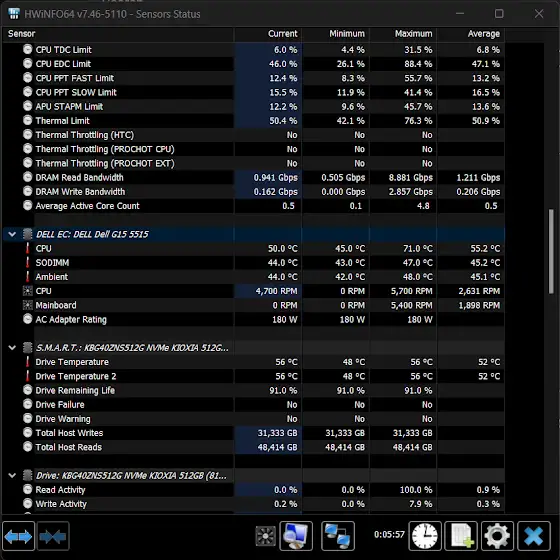This screenshot has width=560, height=560.
Task: Reset min/max values with clock icon
Action: click(425, 536)
